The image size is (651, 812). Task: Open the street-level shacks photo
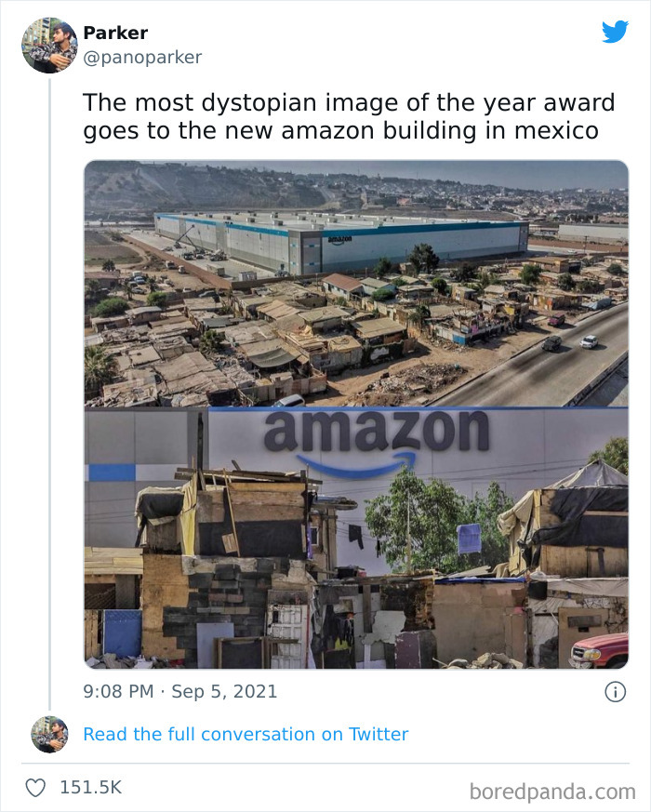[x=356, y=538]
